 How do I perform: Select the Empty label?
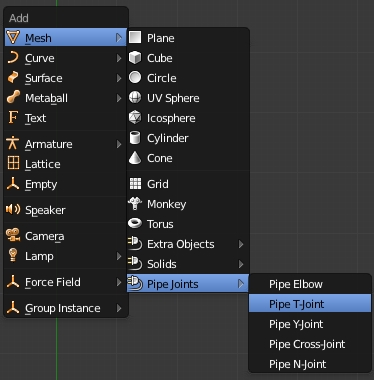click(x=41, y=184)
